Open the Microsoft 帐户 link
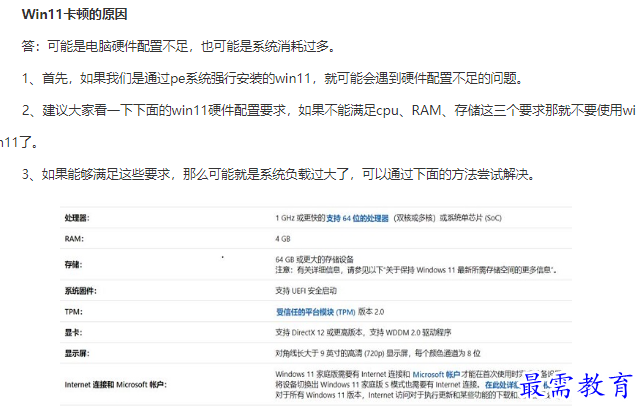This screenshot has height=417, width=641. coord(436,374)
